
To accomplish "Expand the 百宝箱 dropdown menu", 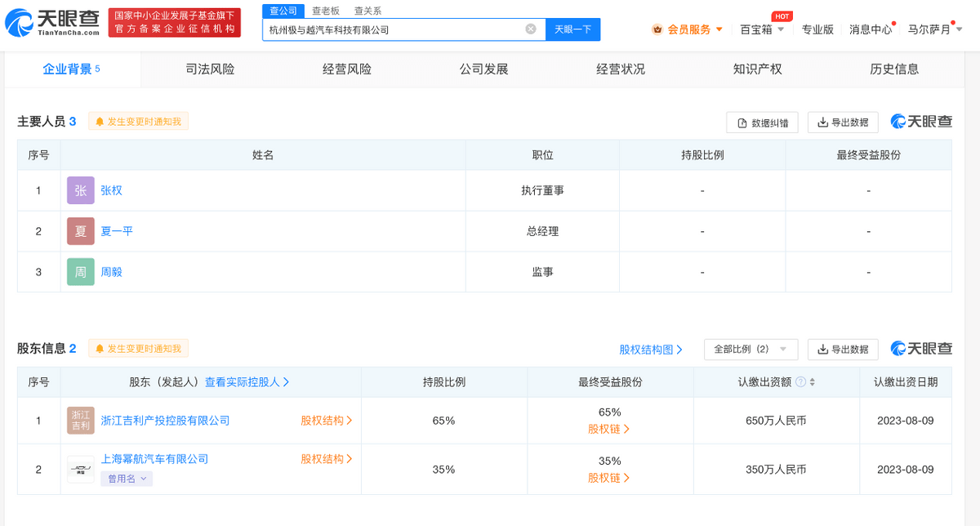I will (762, 29).
